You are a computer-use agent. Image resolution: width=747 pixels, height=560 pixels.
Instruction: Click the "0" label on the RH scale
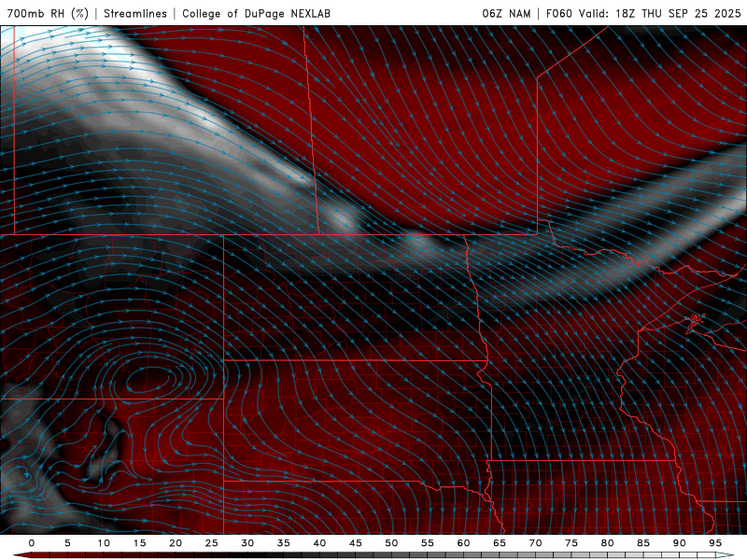32,543
